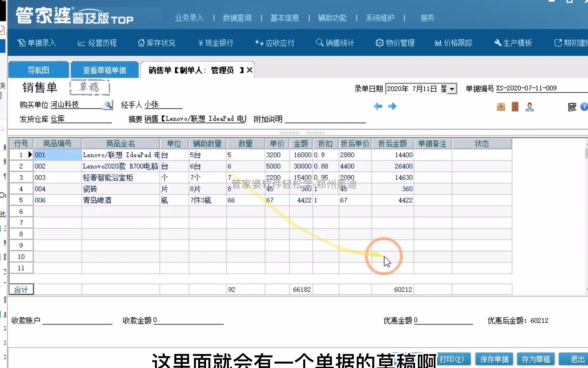Click the 保存单据 button
This screenshot has width=588, height=368.
[x=494, y=359]
